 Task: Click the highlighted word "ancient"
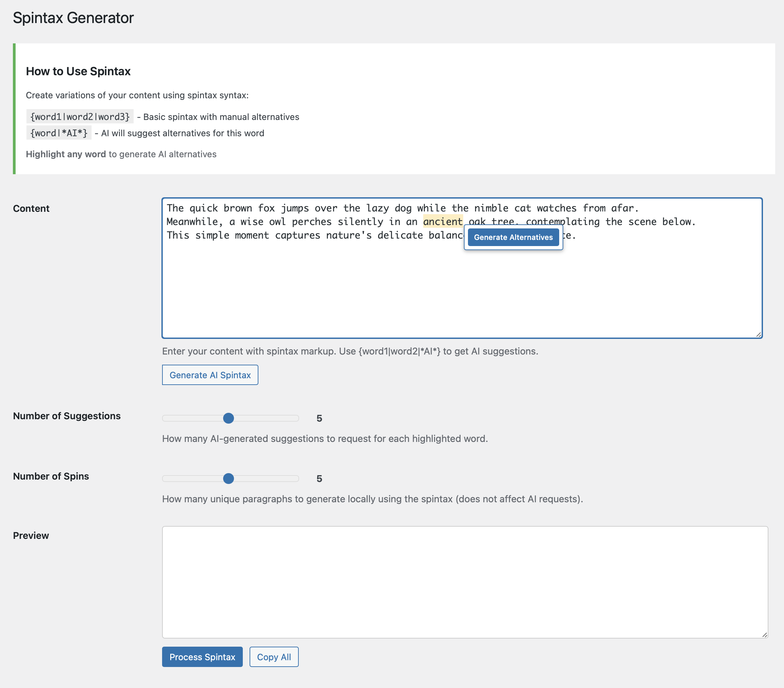[443, 222]
